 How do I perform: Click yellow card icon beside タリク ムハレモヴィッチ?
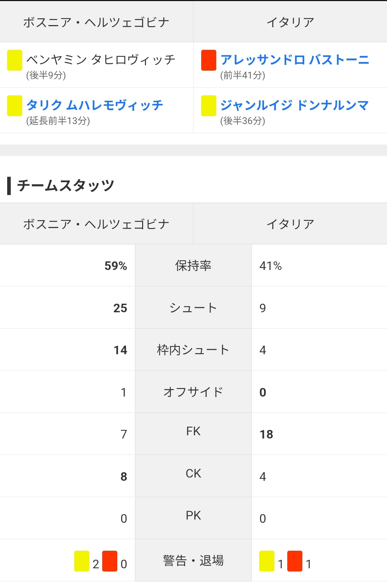pos(15,105)
